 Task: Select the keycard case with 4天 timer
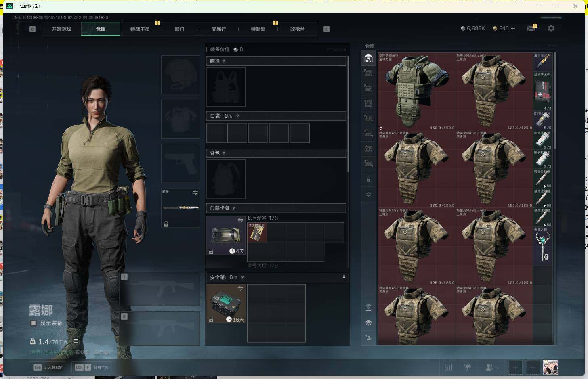click(226, 235)
